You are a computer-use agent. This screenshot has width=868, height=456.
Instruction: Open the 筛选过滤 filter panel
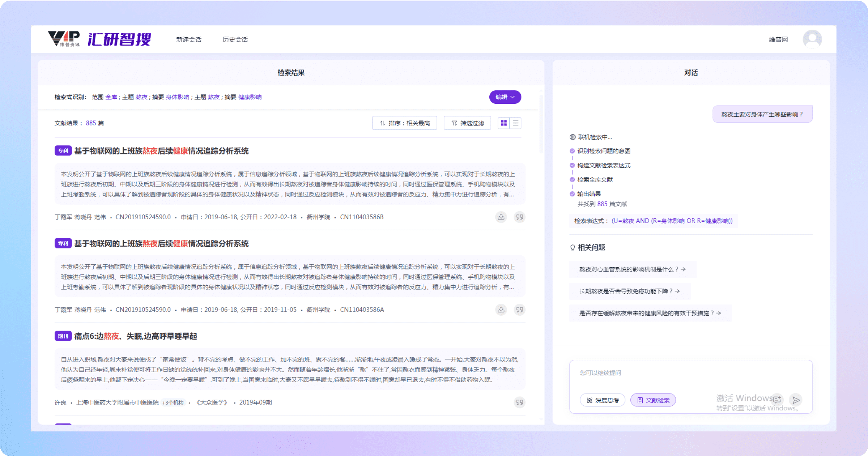[x=467, y=123]
